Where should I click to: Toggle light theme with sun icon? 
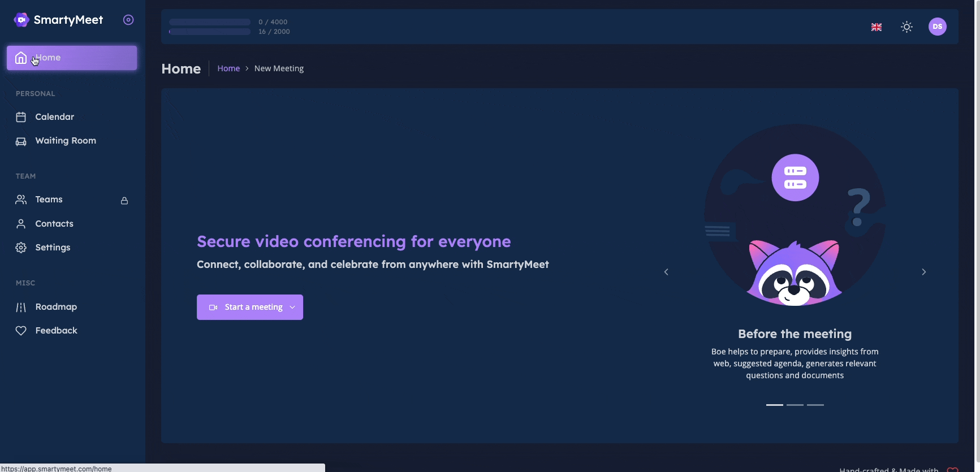point(907,27)
